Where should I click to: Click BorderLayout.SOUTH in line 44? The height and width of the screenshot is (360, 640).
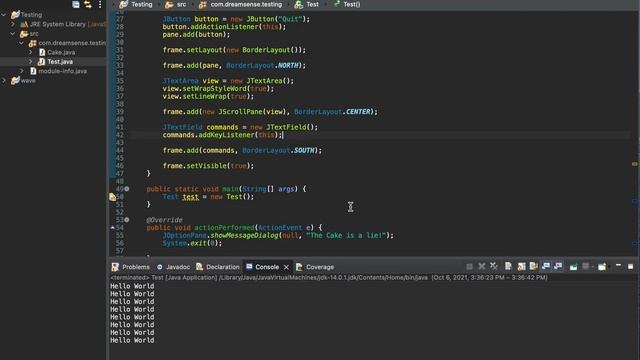[278, 150]
